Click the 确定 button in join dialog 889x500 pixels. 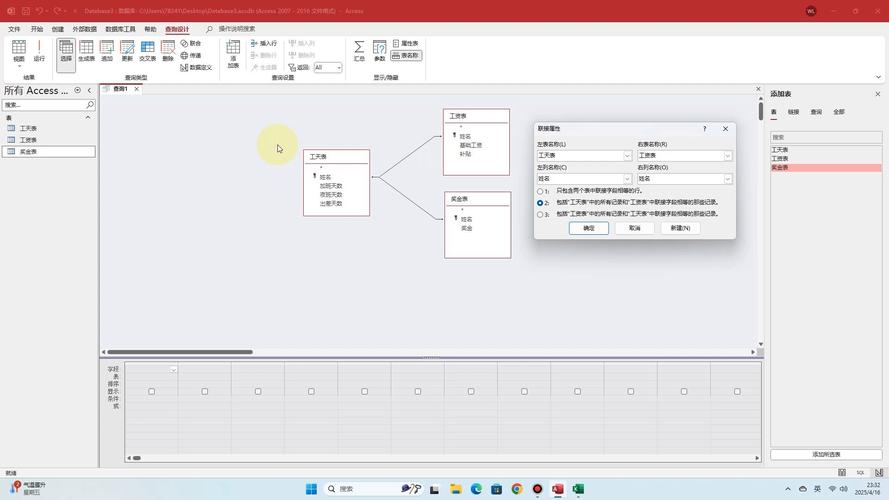click(x=589, y=228)
